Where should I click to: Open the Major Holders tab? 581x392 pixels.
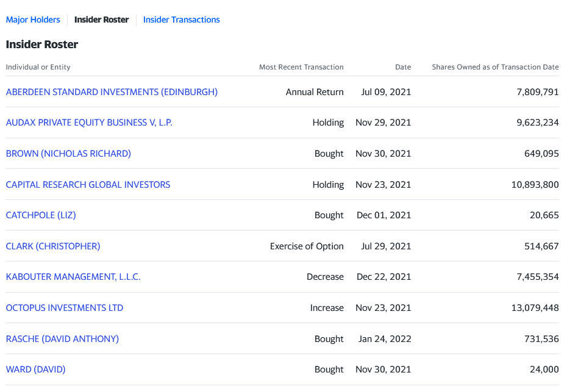click(x=33, y=20)
